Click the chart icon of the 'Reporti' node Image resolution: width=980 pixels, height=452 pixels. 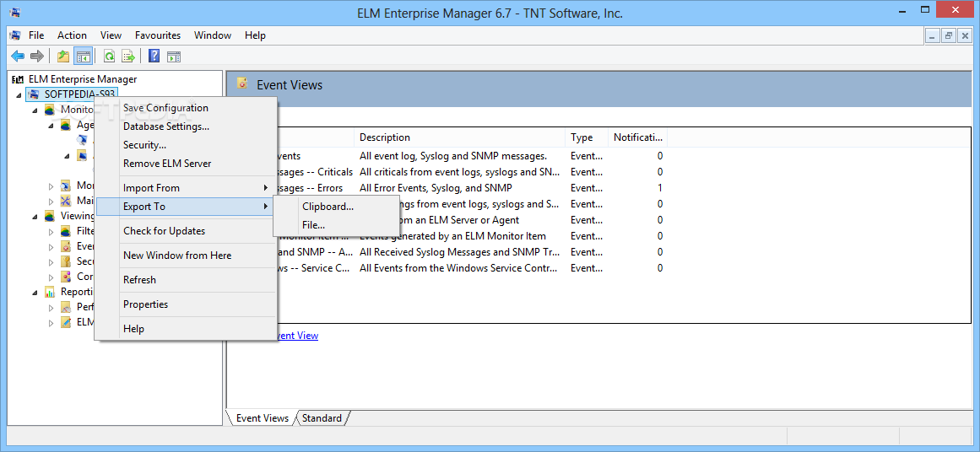50,292
